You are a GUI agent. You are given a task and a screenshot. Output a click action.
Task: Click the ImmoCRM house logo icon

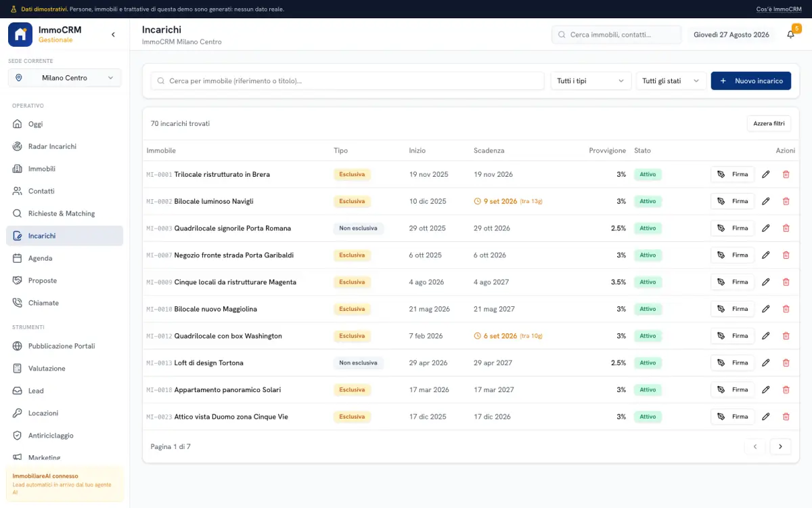tap(20, 35)
